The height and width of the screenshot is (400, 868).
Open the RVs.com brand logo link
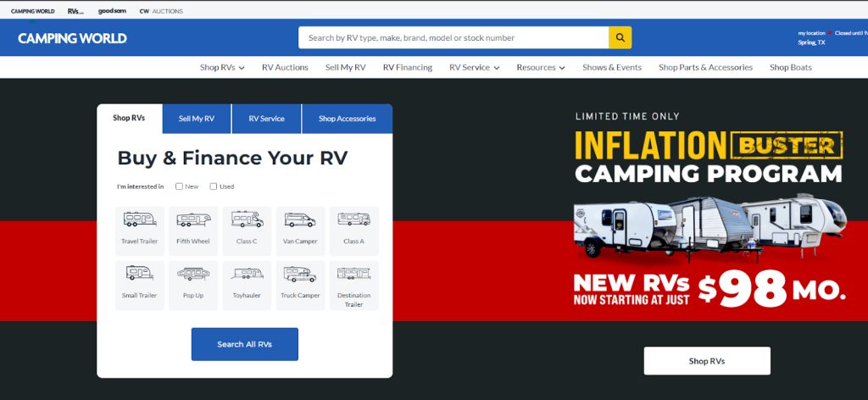(x=75, y=11)
